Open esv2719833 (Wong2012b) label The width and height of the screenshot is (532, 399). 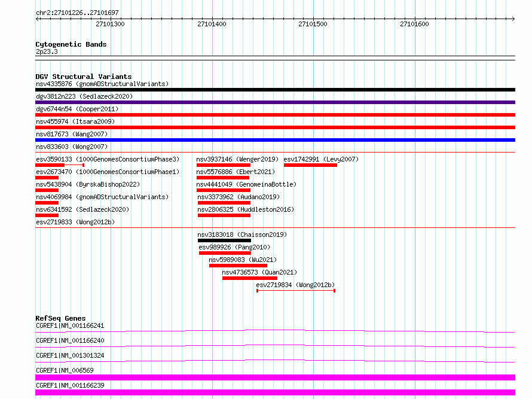[75, 222]
